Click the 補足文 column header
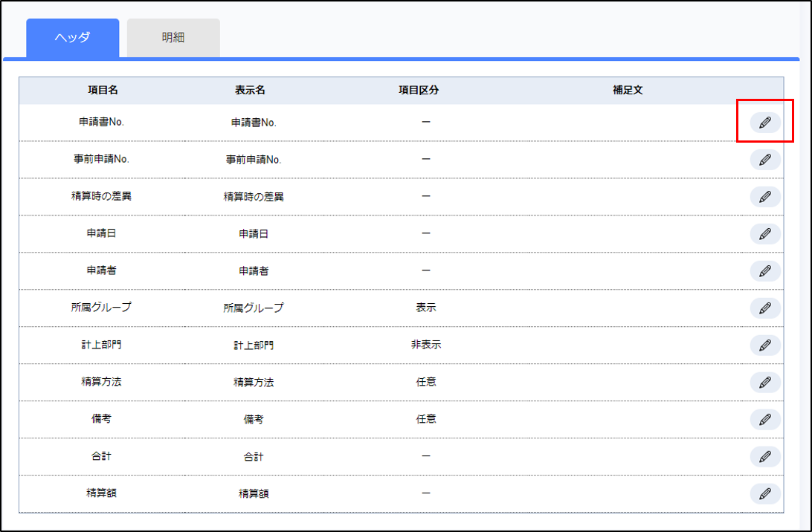812x532 pixels. [628, 90]
